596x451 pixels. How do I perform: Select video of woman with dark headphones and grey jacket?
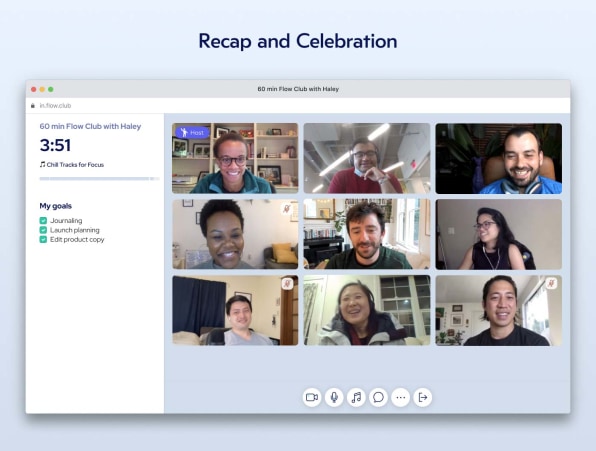pyautogui.click(x=367, y=310)
